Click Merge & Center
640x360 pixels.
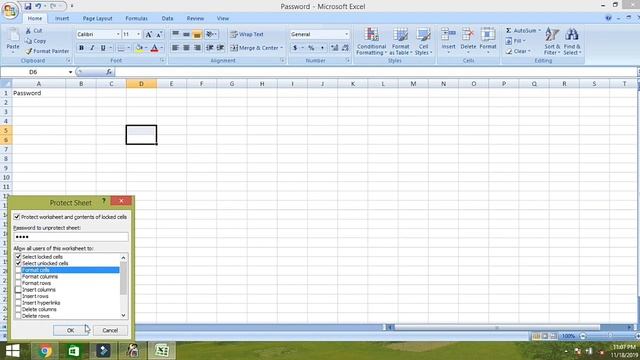(254, 48)
